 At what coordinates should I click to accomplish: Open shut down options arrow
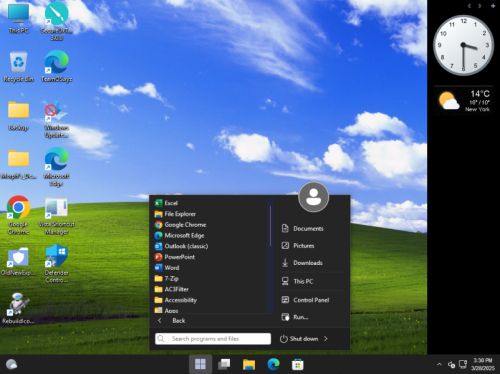coord(326,339)
